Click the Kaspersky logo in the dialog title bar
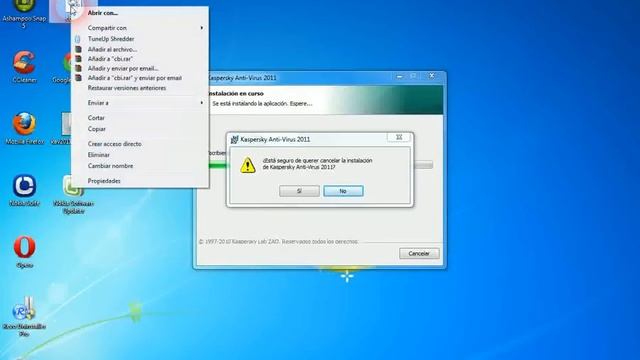This screenshot has height=360, width=640. tap(234, 140)
